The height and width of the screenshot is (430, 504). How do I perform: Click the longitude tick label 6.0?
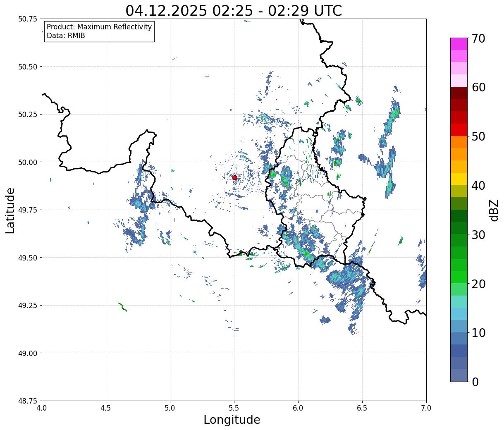click(x=298, y=408)
